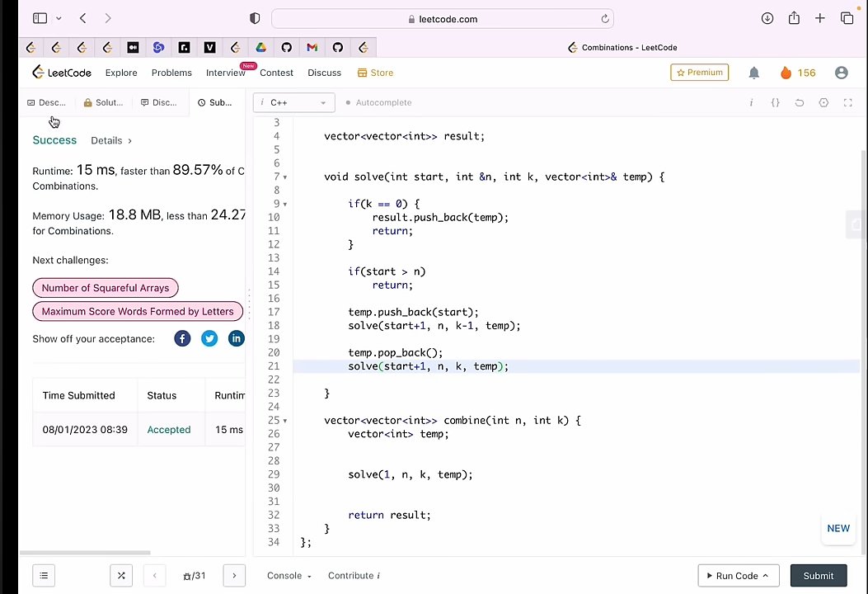The image size is (868, 594).
Task: Share acceptance on LinkedIn
Action: (x=237, y=338)
